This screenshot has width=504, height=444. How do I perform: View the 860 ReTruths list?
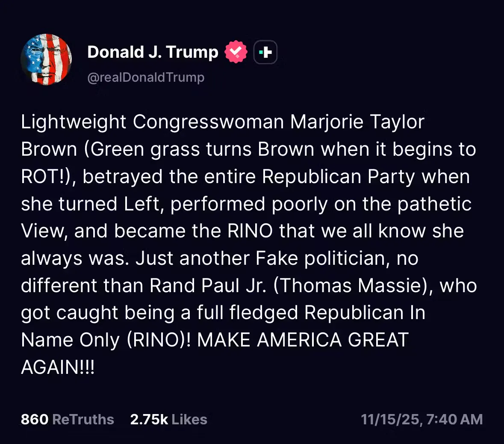click(x=68, y=419)
